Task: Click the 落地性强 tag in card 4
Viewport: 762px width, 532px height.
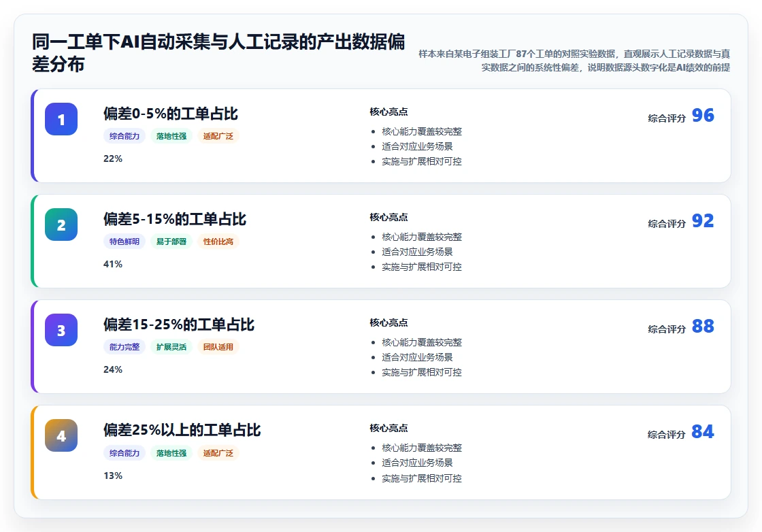Action: coord(171,453)
